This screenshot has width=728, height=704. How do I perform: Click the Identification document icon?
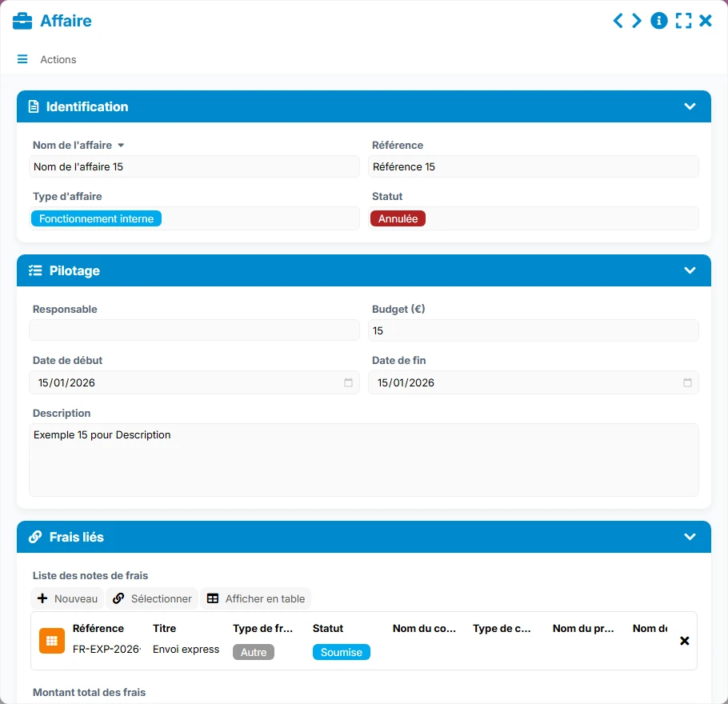[34, 106]
